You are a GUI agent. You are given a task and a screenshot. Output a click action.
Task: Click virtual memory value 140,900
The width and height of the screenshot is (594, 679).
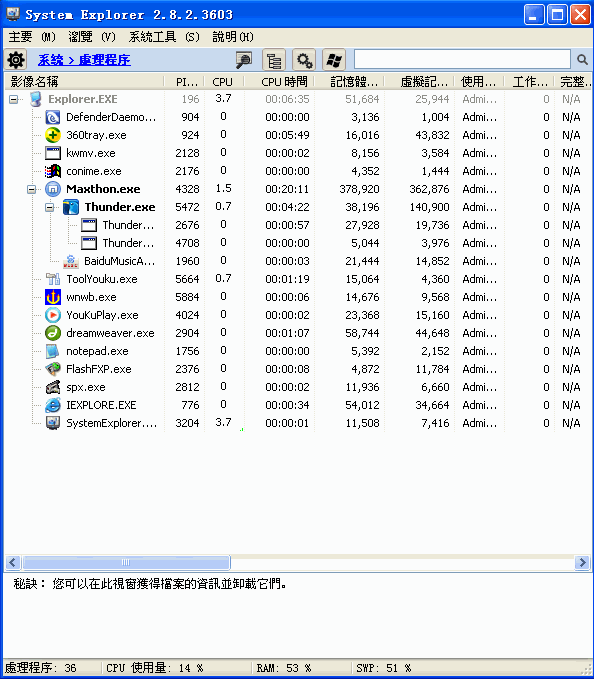(429, 207)
